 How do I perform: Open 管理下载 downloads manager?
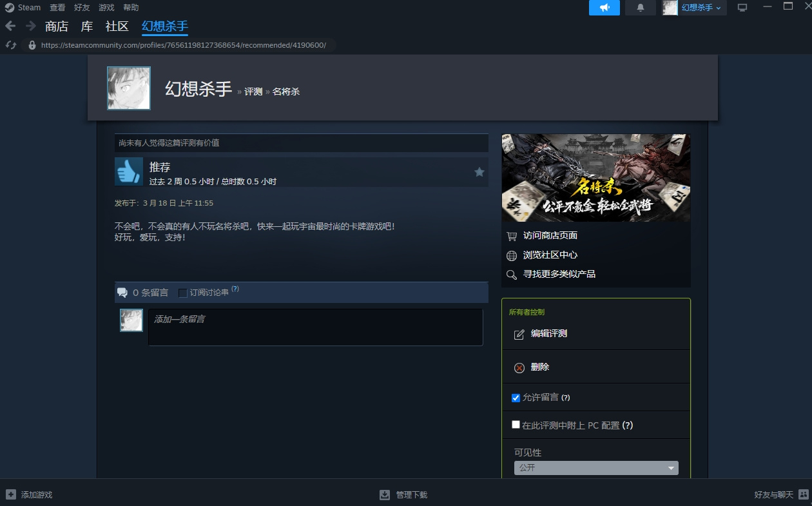pos(412,495)
